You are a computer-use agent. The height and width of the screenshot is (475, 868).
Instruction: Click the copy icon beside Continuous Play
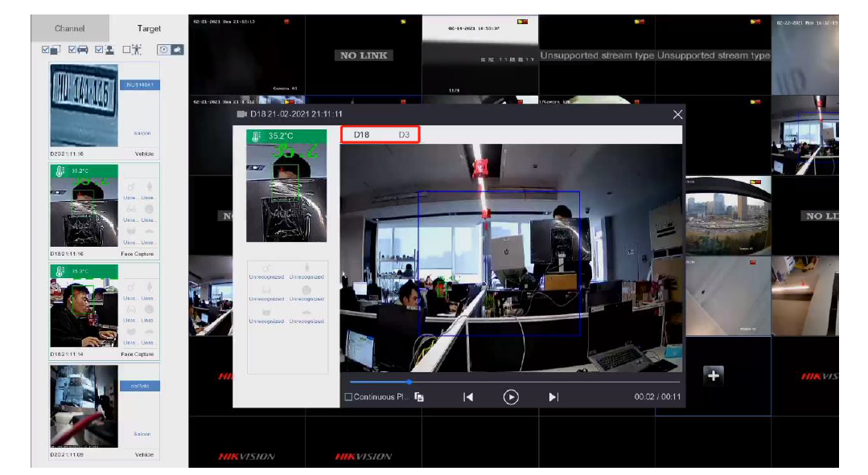(419, 397)
